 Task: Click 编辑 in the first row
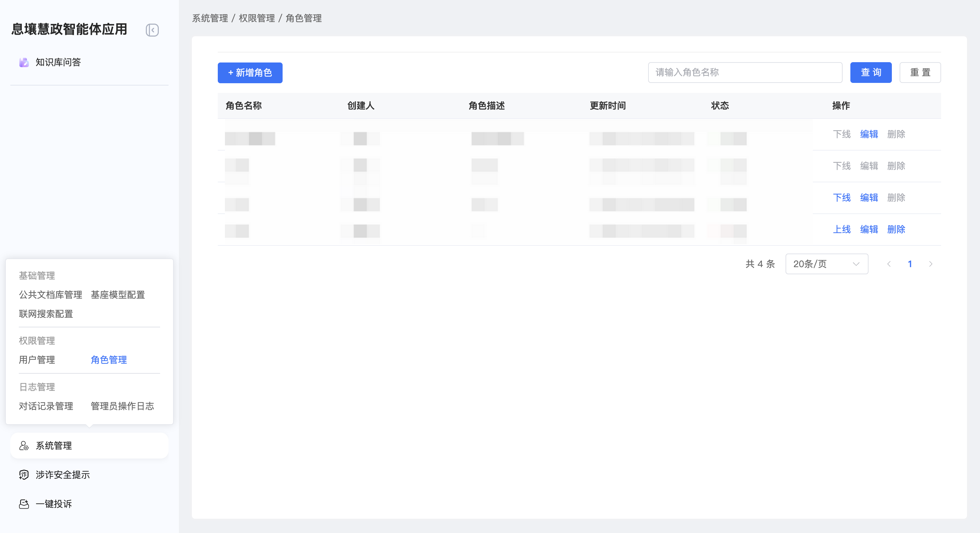coord(869,134)
